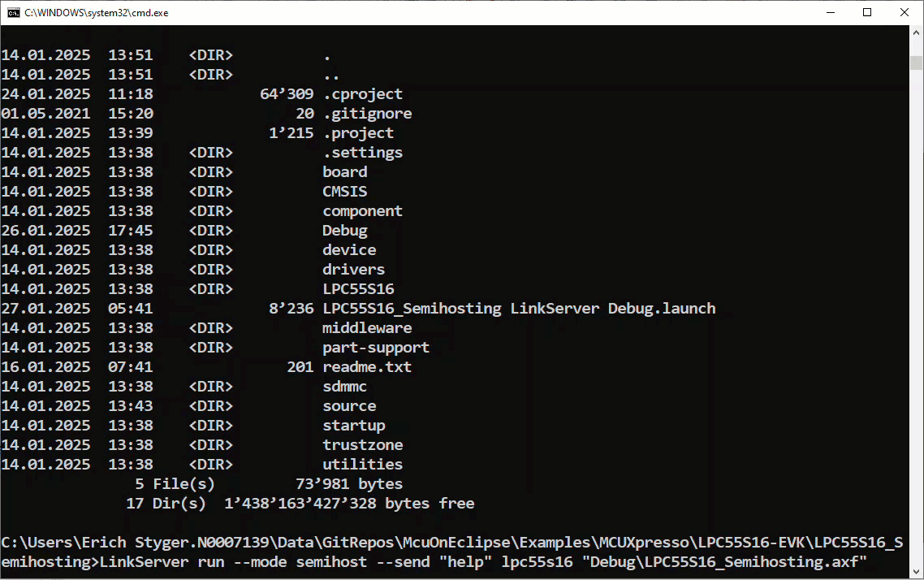Click the .gitignore entry in the listing

[x=367, y=114]
